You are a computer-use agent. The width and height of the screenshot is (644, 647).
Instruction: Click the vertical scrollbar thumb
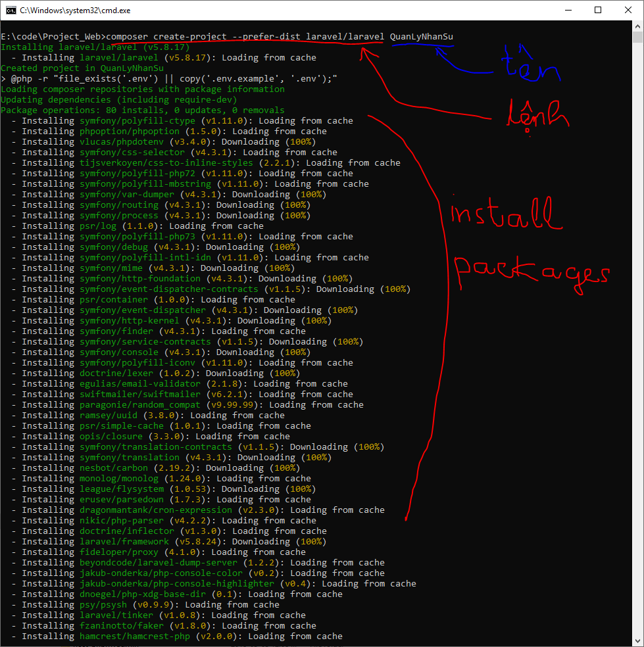(x=638, y=37)
